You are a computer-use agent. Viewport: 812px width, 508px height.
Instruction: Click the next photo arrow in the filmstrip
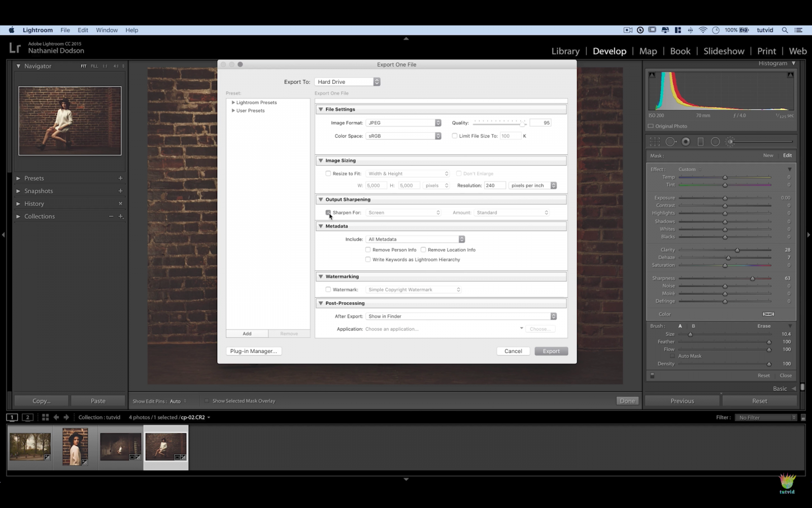coord(66,417)
